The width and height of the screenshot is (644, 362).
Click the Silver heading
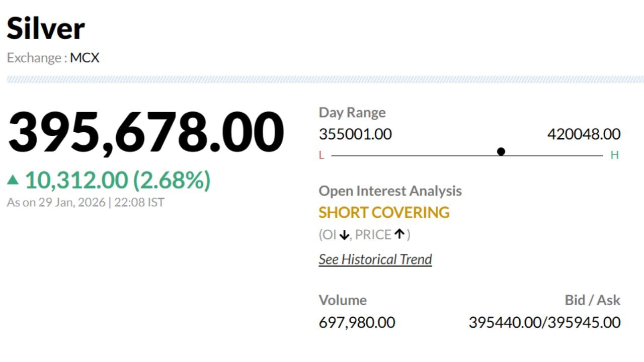tap(45, 28)
